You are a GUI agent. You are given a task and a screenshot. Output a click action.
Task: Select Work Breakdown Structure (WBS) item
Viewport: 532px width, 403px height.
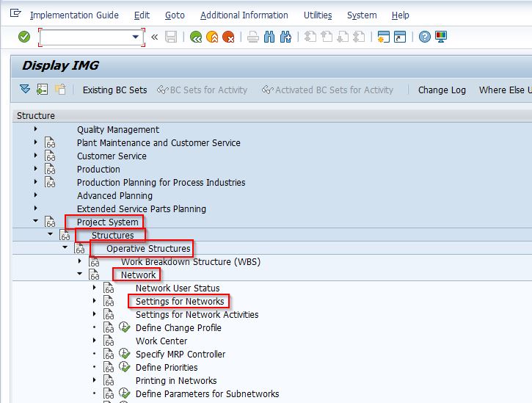tap(191, 262)
